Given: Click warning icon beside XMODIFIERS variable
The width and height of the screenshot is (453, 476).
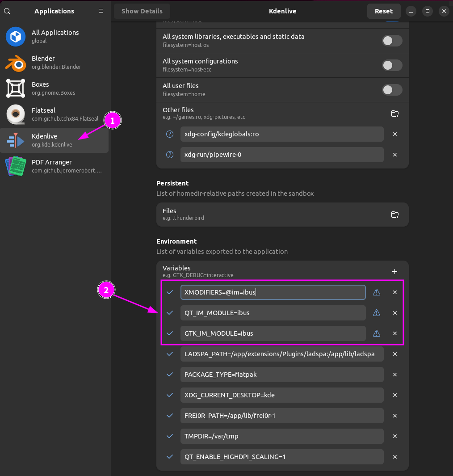Looking at the screenshot, I should [x=377, y=292].
